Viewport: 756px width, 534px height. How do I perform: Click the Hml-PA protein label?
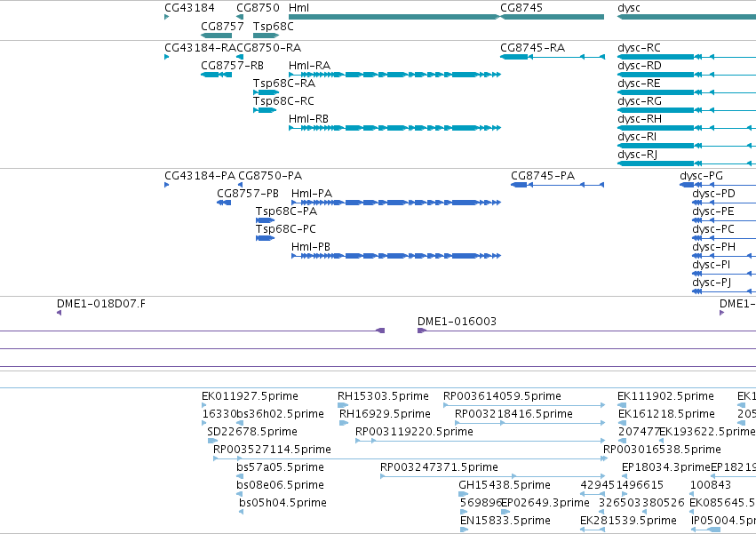point(312,194)
